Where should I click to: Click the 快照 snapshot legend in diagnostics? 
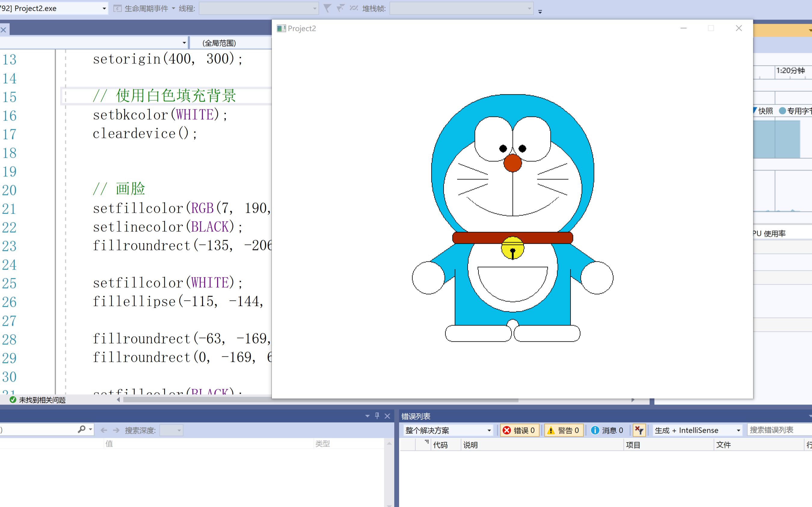pyautogui.click(x=763, y=111)
